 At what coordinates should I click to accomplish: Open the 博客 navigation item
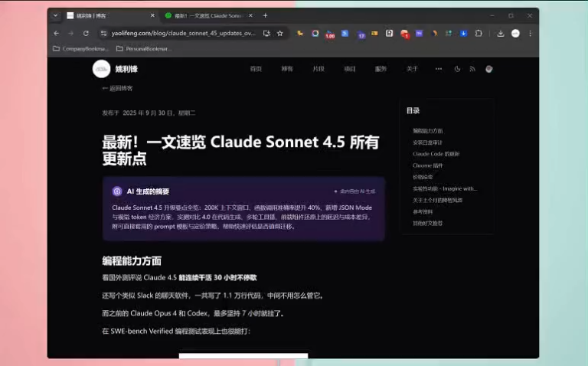click(x=287, y=69)
